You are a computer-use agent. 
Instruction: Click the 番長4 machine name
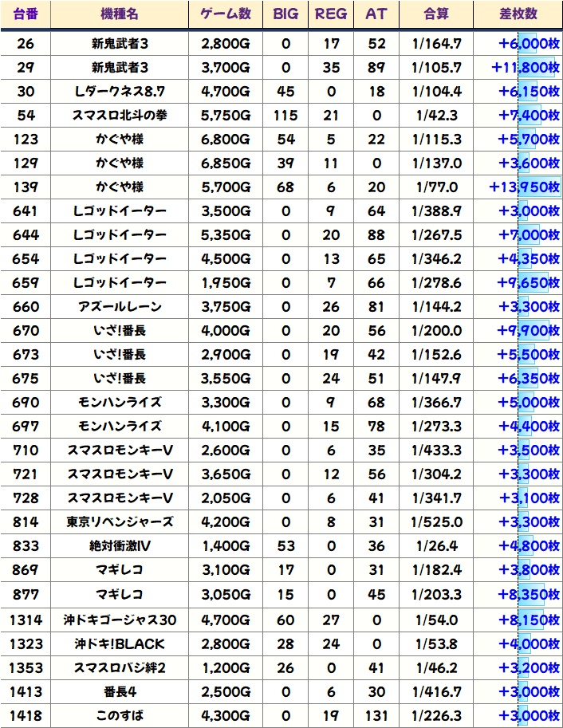click(x=120, y=691)
